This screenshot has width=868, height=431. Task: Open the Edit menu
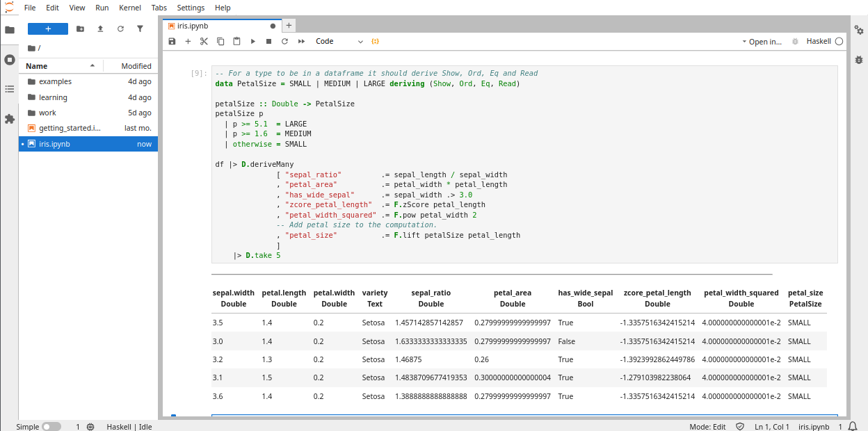[x=53, y=8]
